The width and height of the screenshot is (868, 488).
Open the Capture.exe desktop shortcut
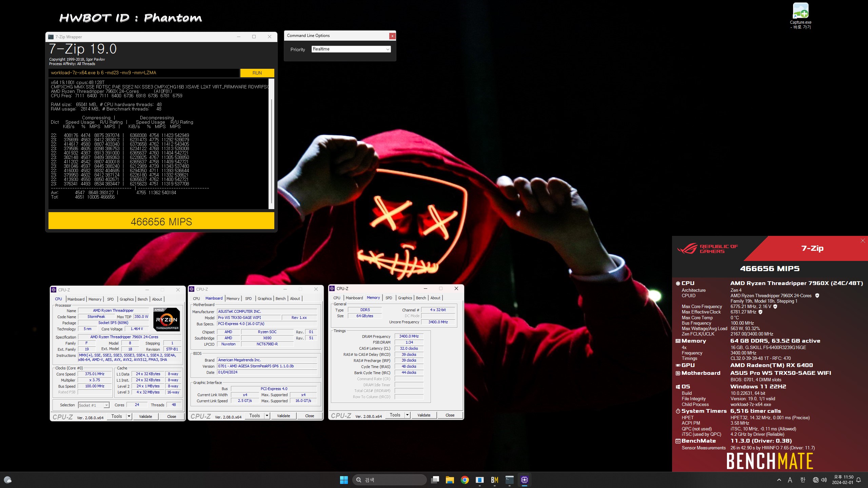click(x=801, y=16)
